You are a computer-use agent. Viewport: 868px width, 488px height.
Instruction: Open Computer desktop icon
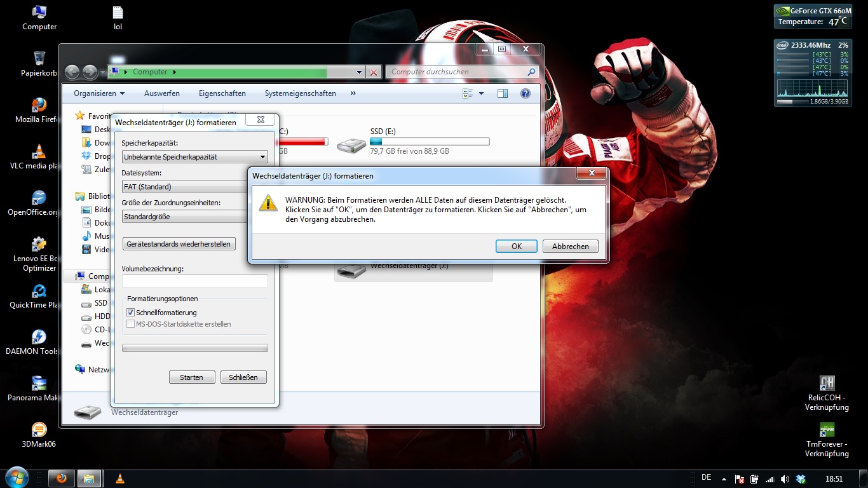pyautogui.click(x=39, y=18)
